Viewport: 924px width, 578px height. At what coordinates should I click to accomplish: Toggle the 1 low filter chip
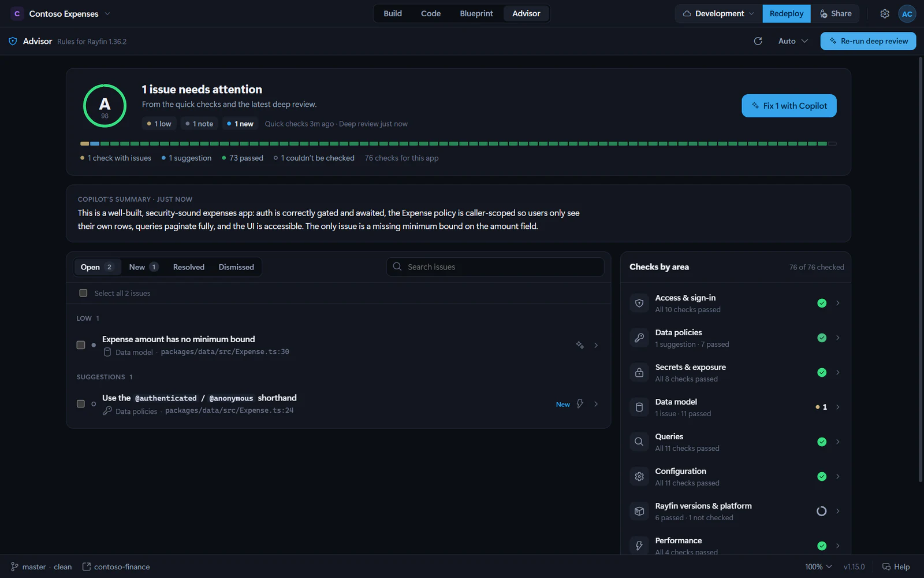(159, 124)
